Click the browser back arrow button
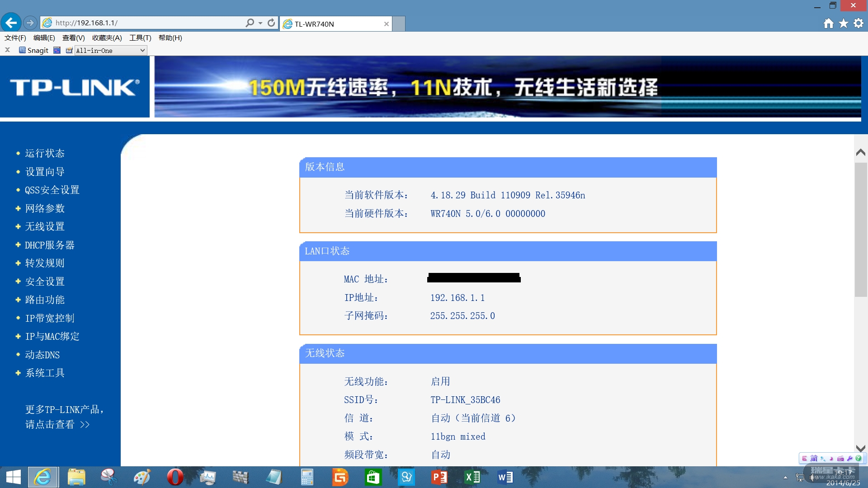This screenshot has height=488, width=868. 11,23
